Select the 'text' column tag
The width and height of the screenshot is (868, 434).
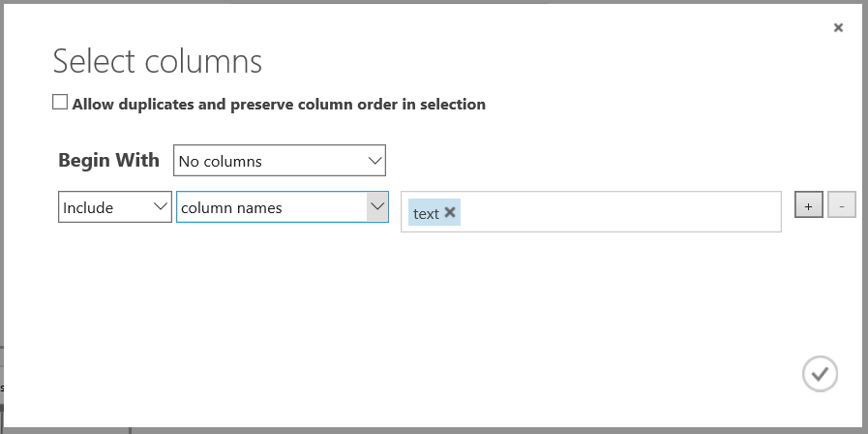tap(426, 213)
